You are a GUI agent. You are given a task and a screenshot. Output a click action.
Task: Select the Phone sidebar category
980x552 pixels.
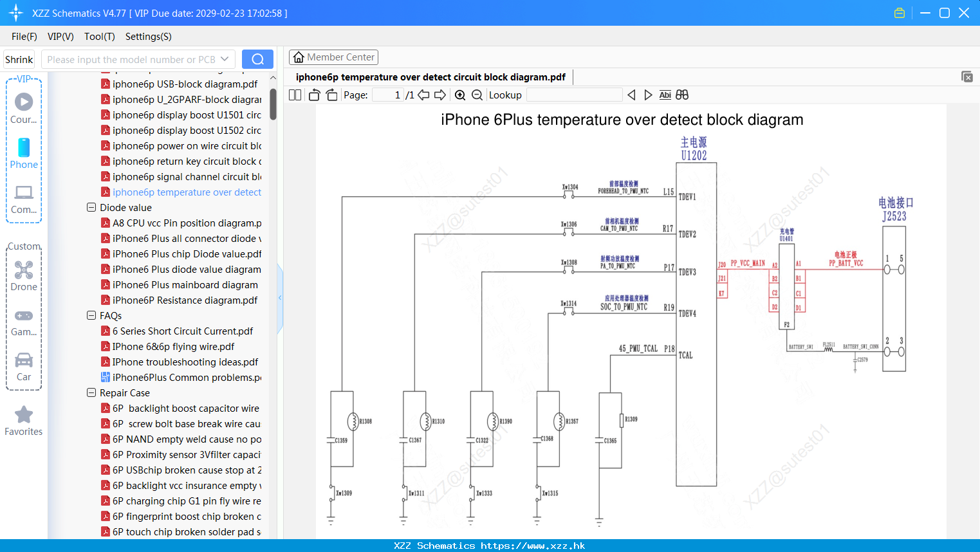pyautogui.click(x=24, y=153)
